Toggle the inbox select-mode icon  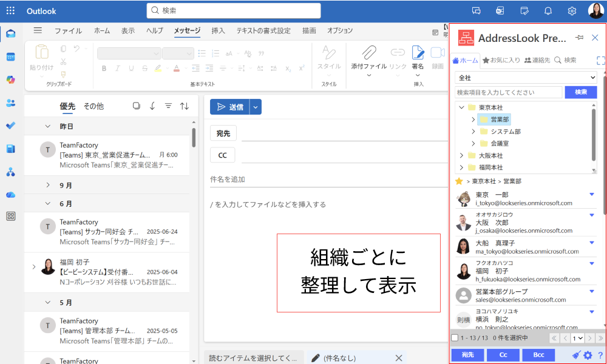pos(137,106)
